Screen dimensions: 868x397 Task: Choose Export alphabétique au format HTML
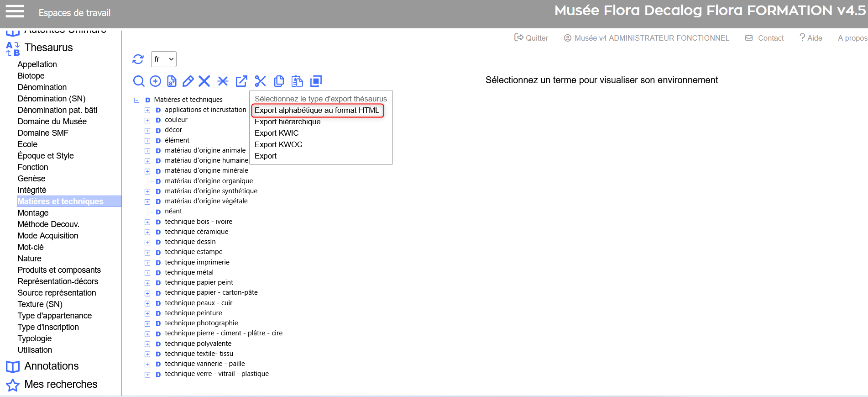coord(317,110)
